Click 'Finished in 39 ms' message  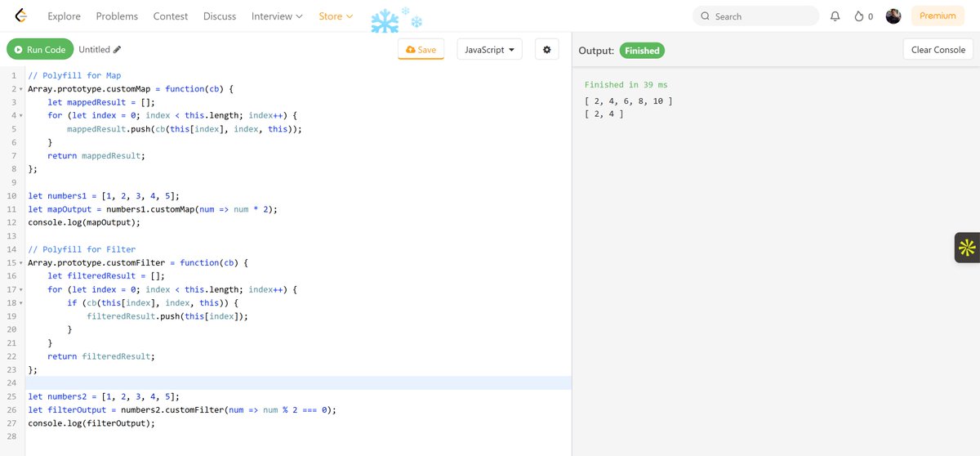(x=626, y=85)
